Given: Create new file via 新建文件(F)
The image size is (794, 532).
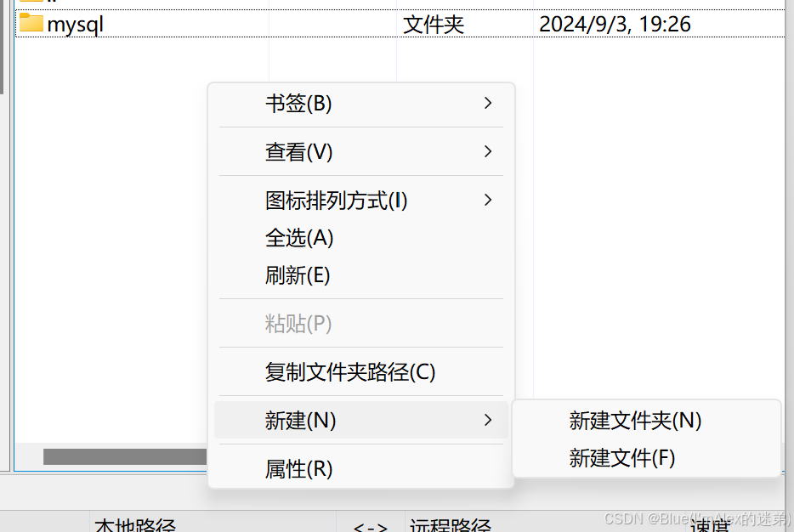Looking at the screenshot, I should 647,458.
